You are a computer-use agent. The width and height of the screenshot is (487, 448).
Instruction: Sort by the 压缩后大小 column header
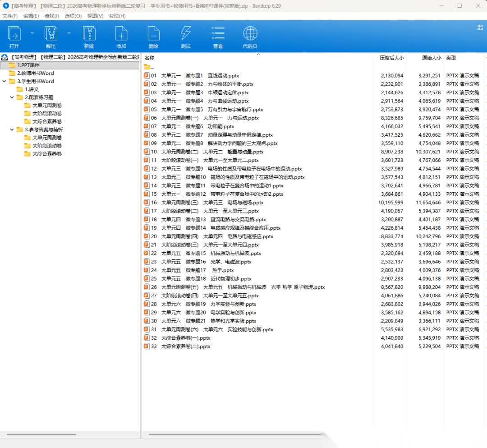point(391,58)
